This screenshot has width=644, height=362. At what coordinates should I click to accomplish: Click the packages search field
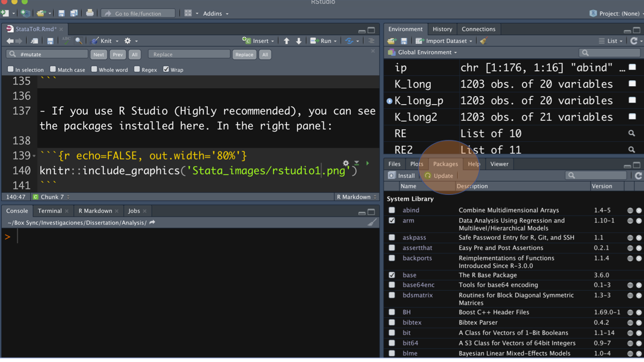(596, 176)
